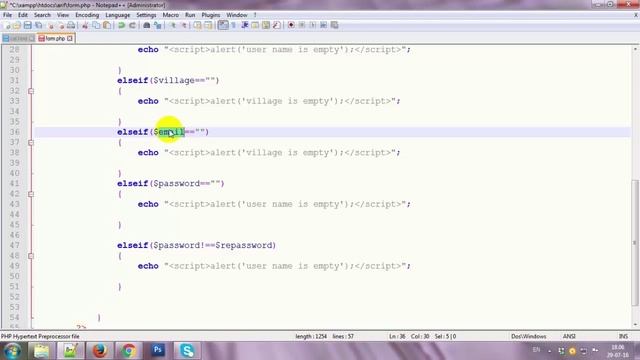The image size is (640, 360).
Task: Click the Copy toolbar icon
Action: [x=96, y=25]
